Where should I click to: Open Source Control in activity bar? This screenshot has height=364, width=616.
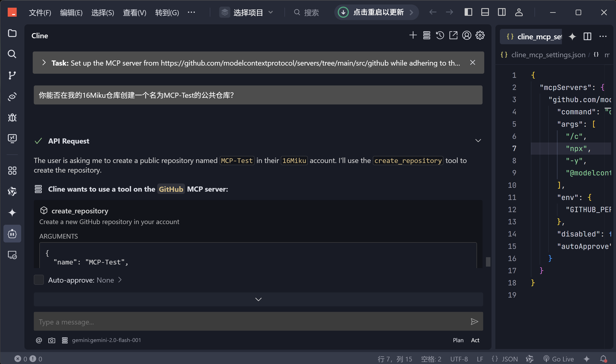coord(12,75)
